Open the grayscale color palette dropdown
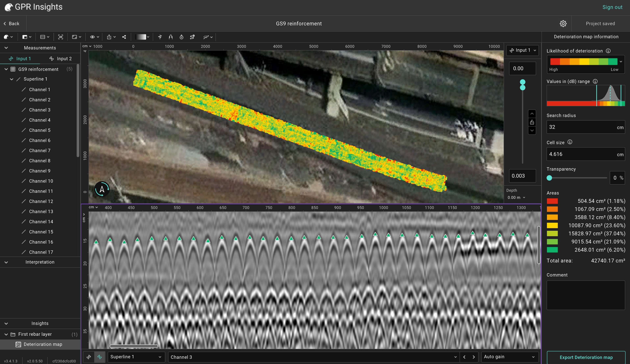This screenshot has width=630, height=364. [142, 37]
